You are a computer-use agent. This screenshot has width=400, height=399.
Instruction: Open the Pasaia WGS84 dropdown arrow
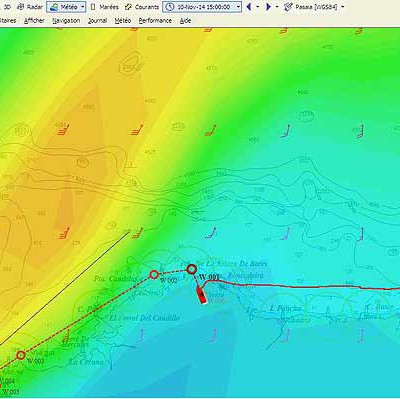343,7
